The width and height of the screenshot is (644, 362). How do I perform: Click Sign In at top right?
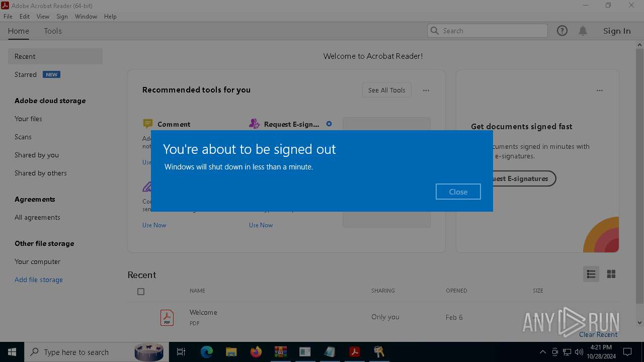click(617, 31)
